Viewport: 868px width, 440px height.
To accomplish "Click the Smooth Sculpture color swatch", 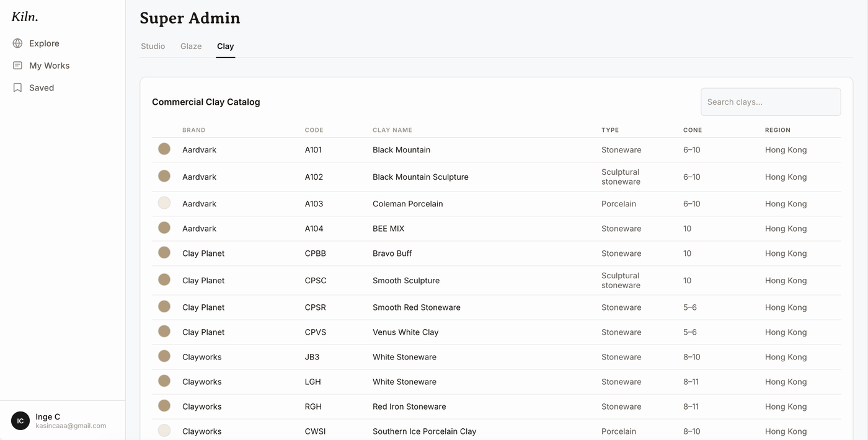I will coord(164,279).
